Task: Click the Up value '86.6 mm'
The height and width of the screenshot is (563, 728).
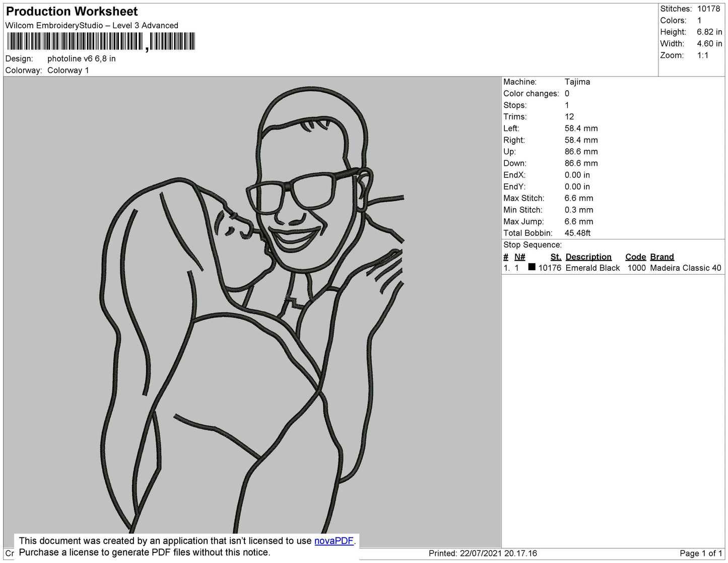Action: pyautogui.click(x=581, y=152)
